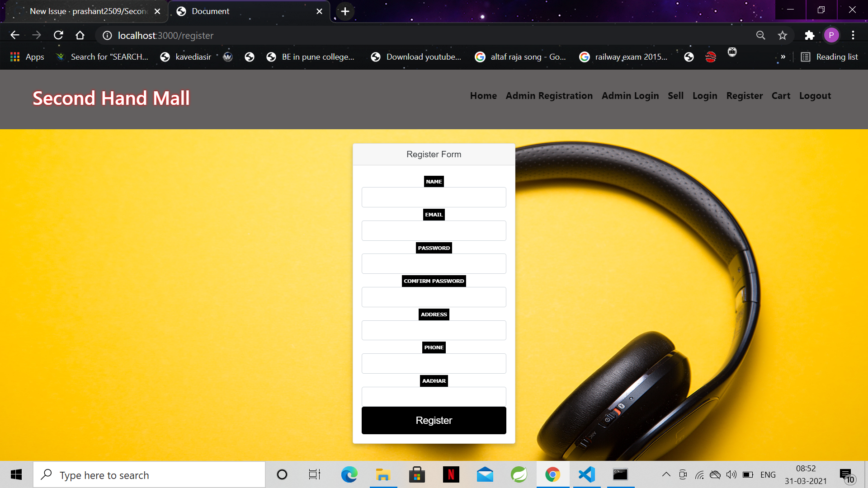Image resolution: width=868 pixels, height=488 pixels.
Task: Open Microsoft Store from taskbar
Action: [x=417, y=474]
